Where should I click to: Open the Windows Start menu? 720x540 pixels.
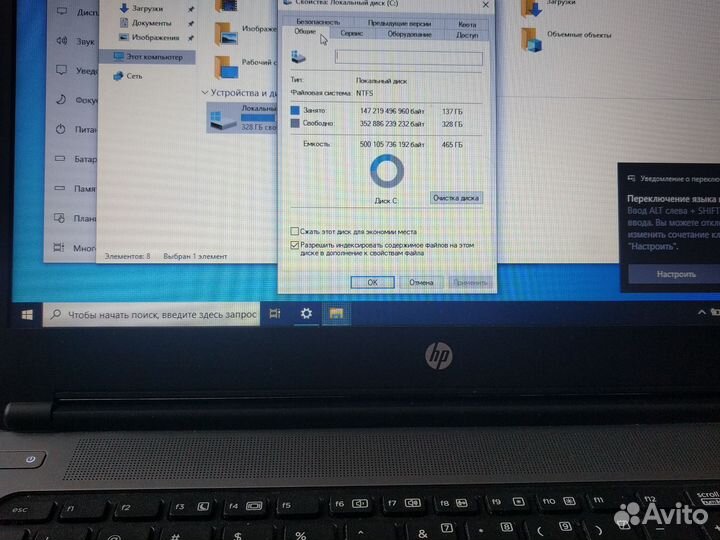click(x=27, y=315)
